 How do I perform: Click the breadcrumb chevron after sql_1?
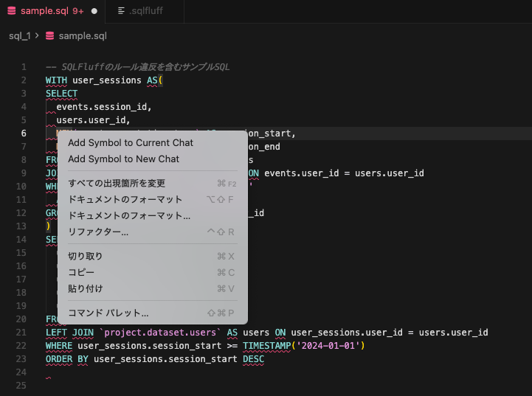pos(37,35)
